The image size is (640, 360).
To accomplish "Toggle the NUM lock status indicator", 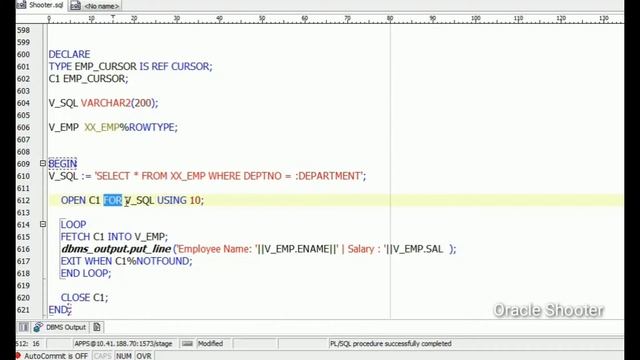I will tap(124, 356).
